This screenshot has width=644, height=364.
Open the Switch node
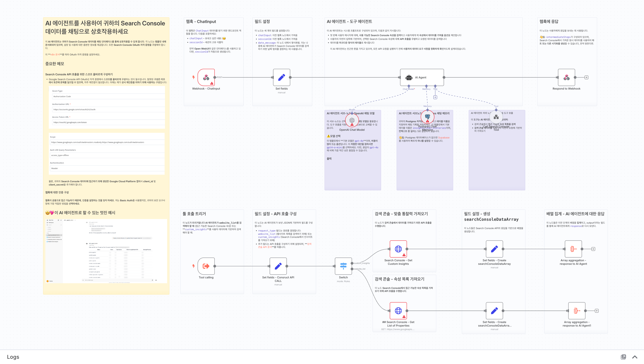pos(343,266)
